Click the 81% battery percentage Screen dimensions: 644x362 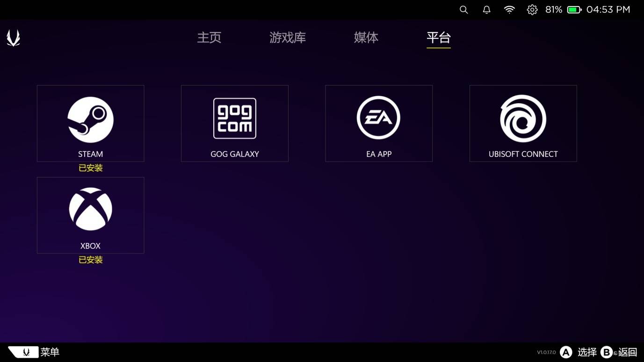[554, 10]
